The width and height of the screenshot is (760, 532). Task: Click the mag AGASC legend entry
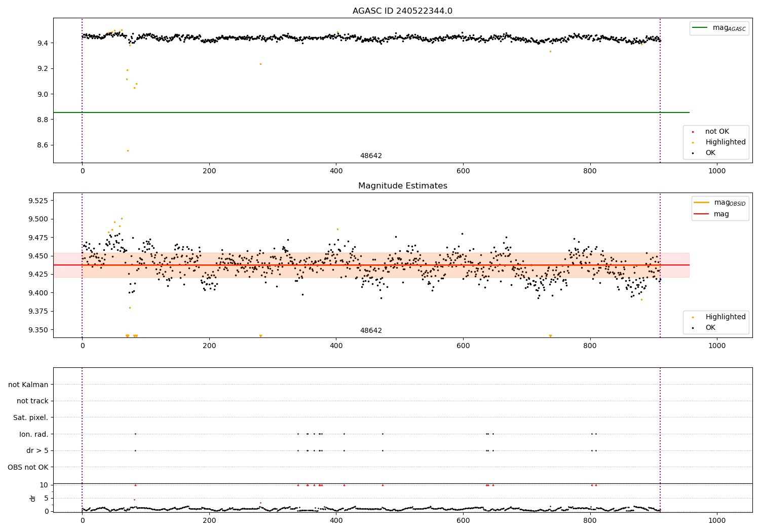(719, 28)
